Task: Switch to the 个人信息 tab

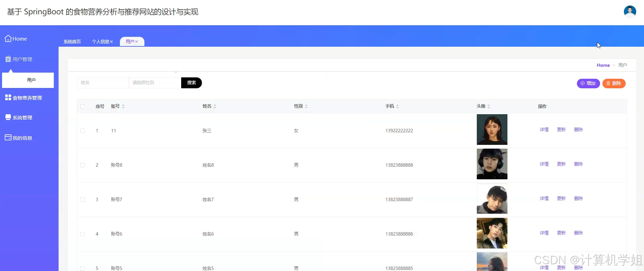Action: click(x=100, y=42)
